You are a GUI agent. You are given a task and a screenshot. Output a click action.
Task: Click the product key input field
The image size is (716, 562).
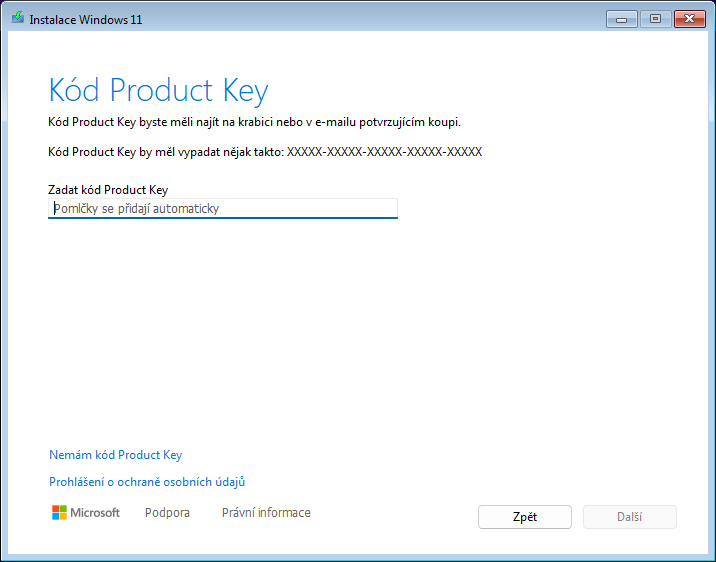(223, 208)
